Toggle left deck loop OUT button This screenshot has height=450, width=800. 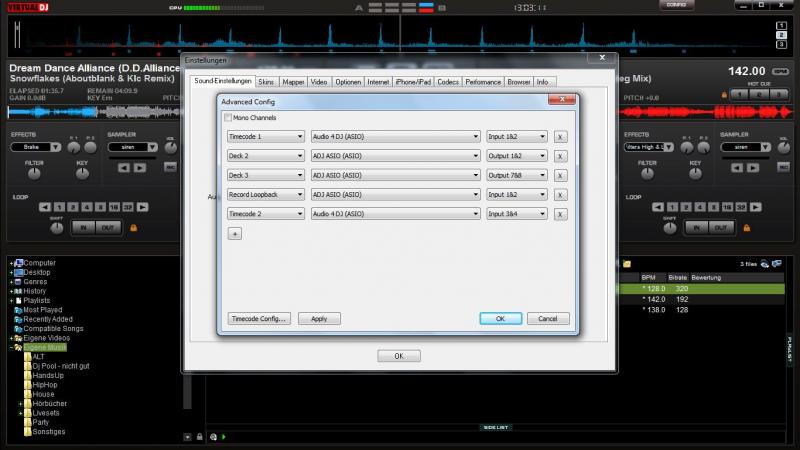click(108, 228)
